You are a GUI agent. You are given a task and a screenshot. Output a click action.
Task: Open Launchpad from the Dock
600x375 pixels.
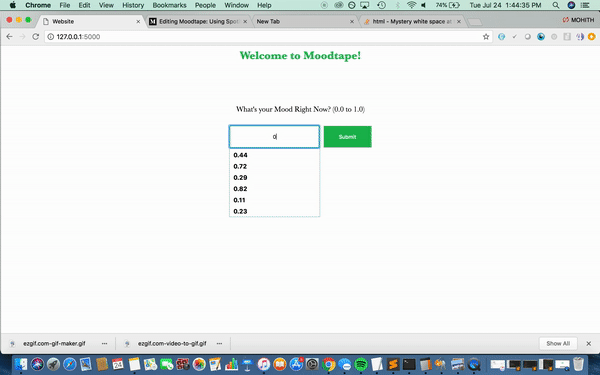click(54, 364)
